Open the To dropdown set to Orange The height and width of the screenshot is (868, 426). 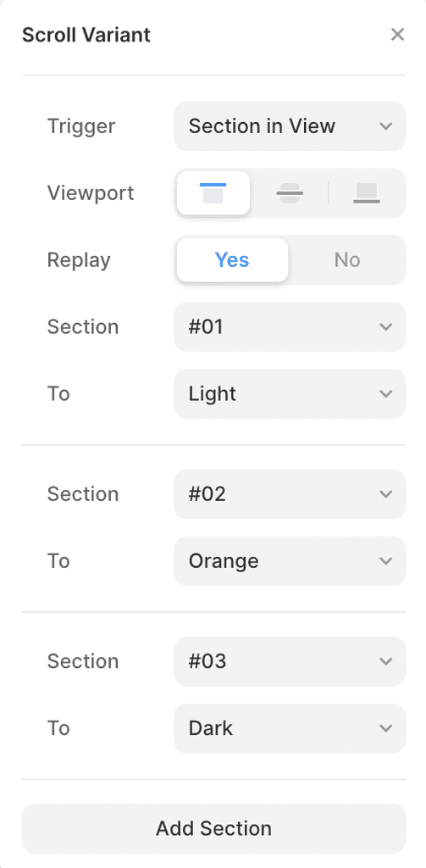coord(290,561)
